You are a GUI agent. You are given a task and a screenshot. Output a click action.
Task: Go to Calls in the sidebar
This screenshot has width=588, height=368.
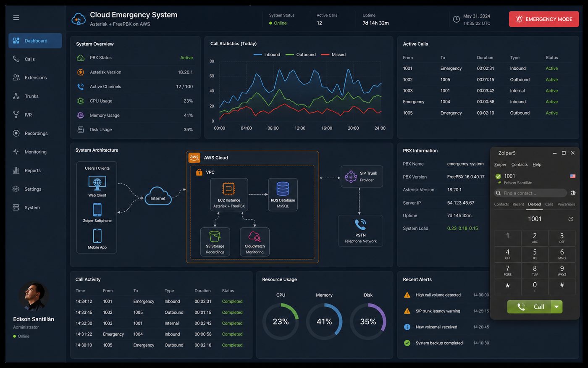point(29,59)
